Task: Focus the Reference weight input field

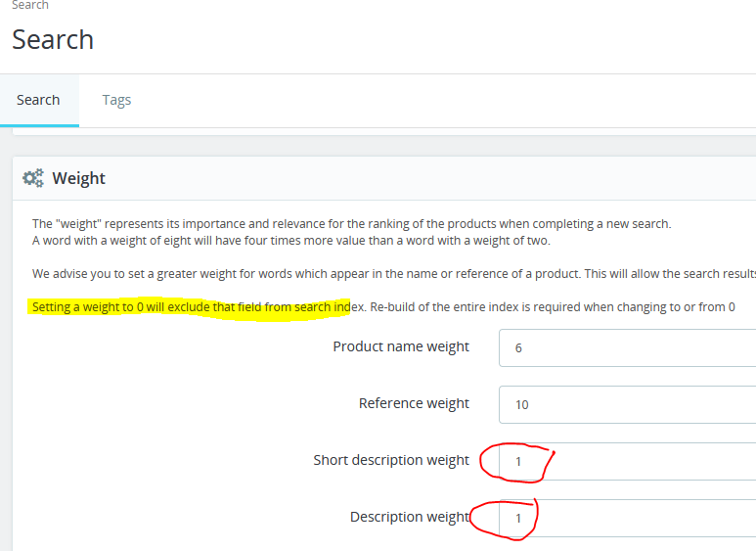Action: [627, 405]
